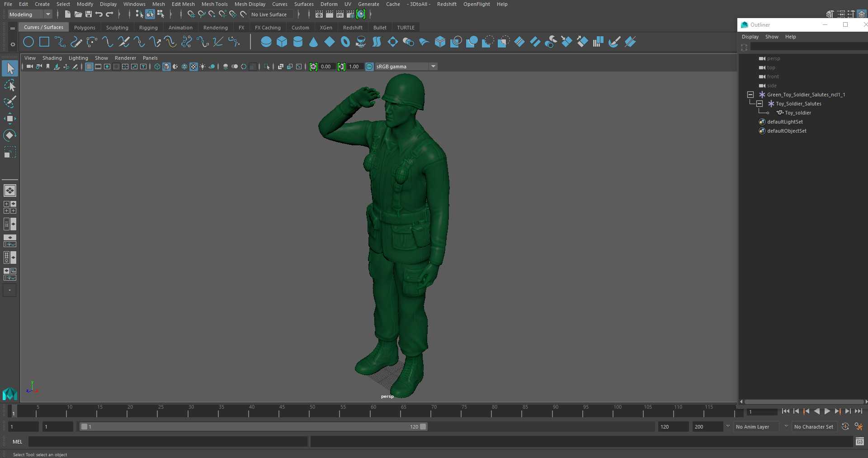Click the time range slider bar
Screen dimensions: 868x458
click(253, 426)
